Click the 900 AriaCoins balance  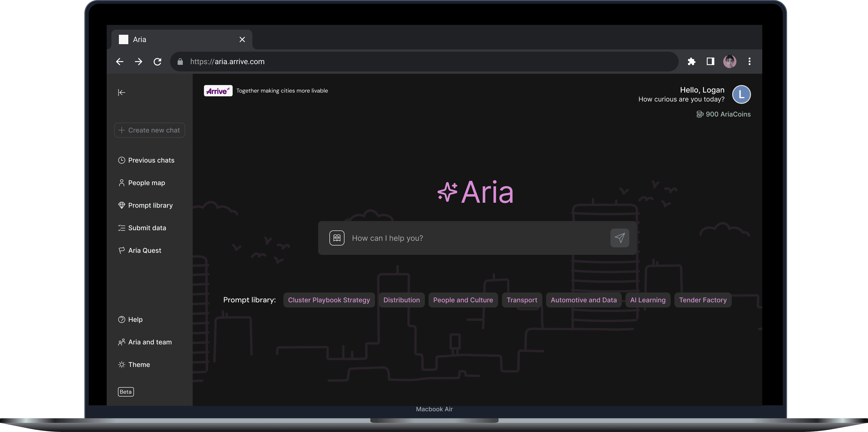tap(724, 114)
